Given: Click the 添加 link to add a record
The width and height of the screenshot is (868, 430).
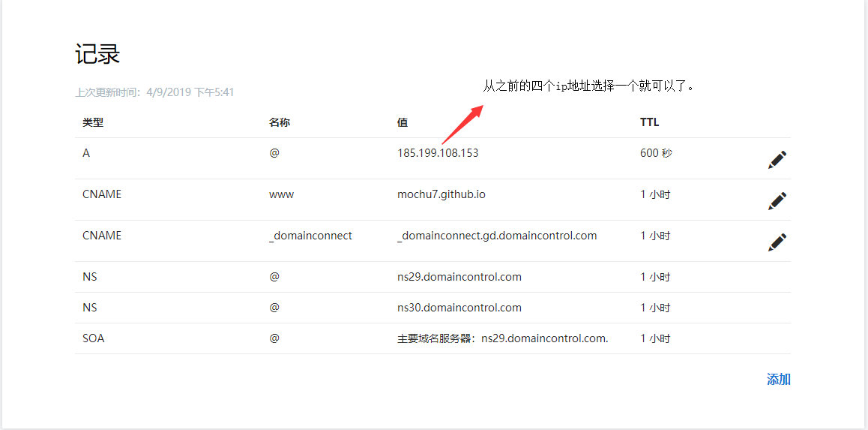Looking at the screenshot, I should point(778,380).
